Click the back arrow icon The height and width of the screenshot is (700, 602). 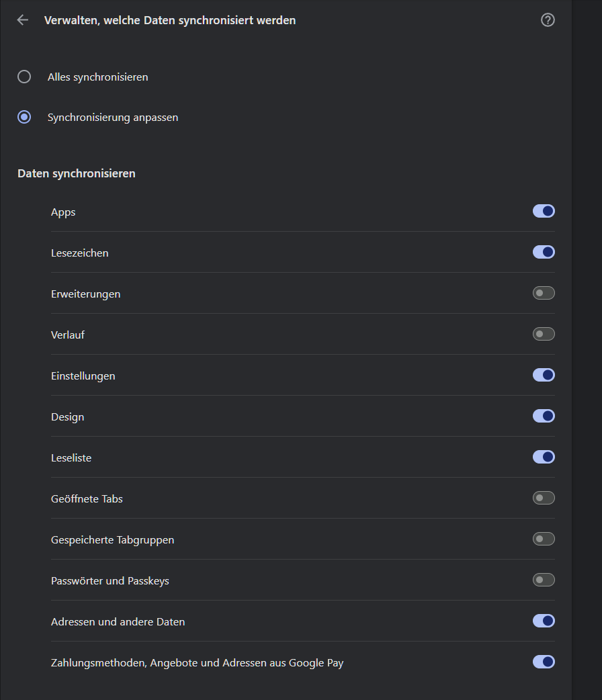[x=23, y=20]
